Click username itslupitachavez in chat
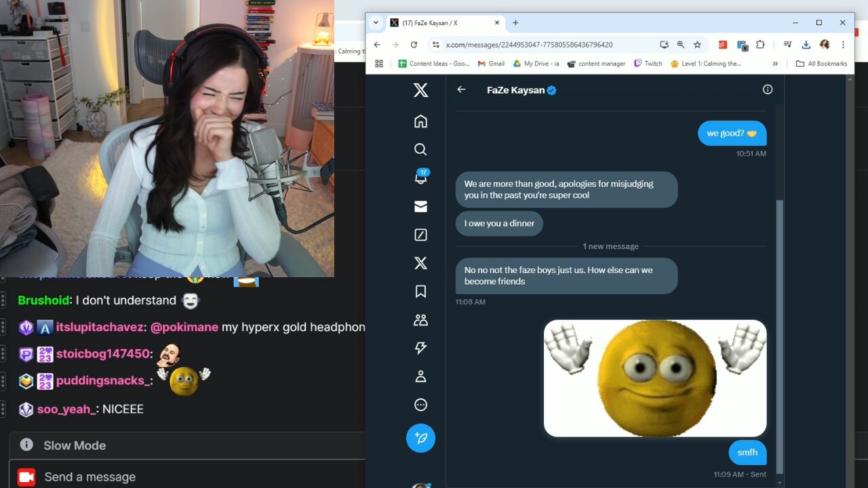The height and width of the screenshot is (488, 868). pos(100,327)
